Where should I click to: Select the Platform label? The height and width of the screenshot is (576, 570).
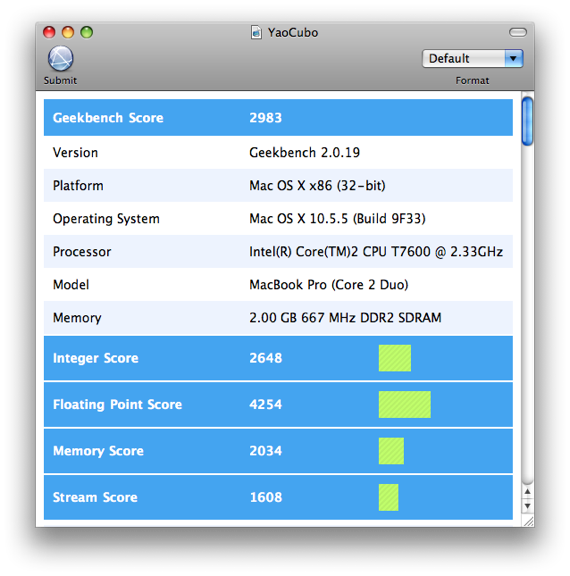tap(78, 186)
